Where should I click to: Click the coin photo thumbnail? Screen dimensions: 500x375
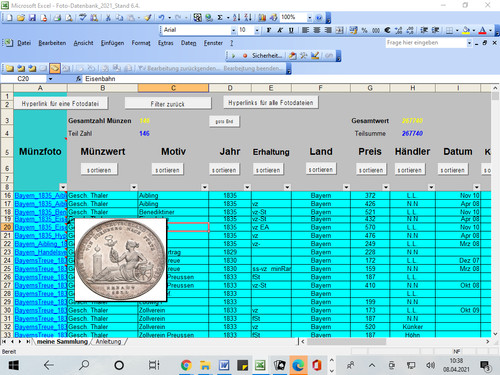(x=120, y=260)
